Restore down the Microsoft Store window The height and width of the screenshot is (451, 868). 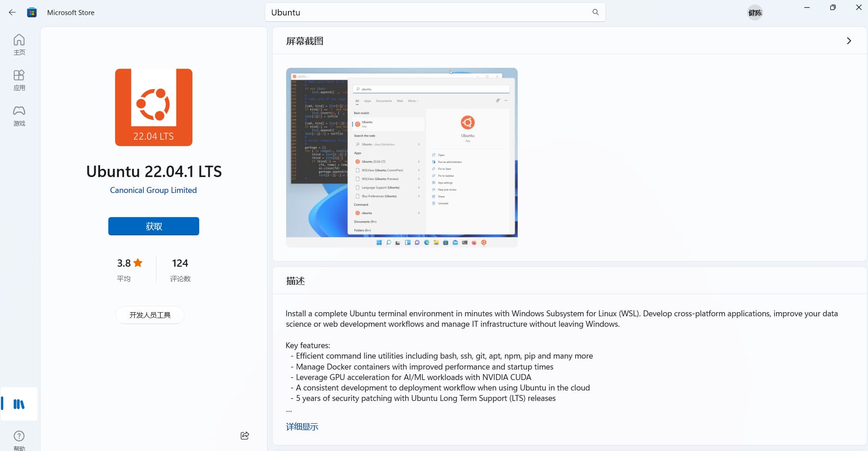(833, 8)
